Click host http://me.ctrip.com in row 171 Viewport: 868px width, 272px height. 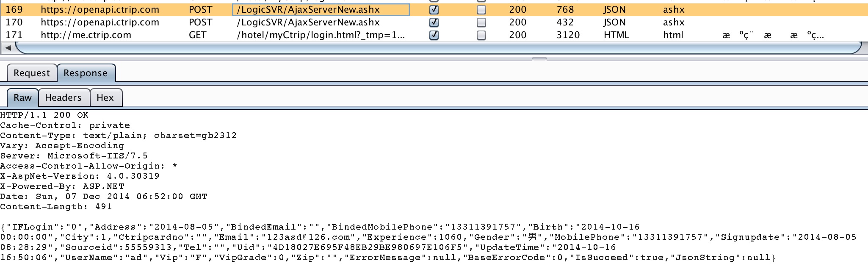click(86, 35)
